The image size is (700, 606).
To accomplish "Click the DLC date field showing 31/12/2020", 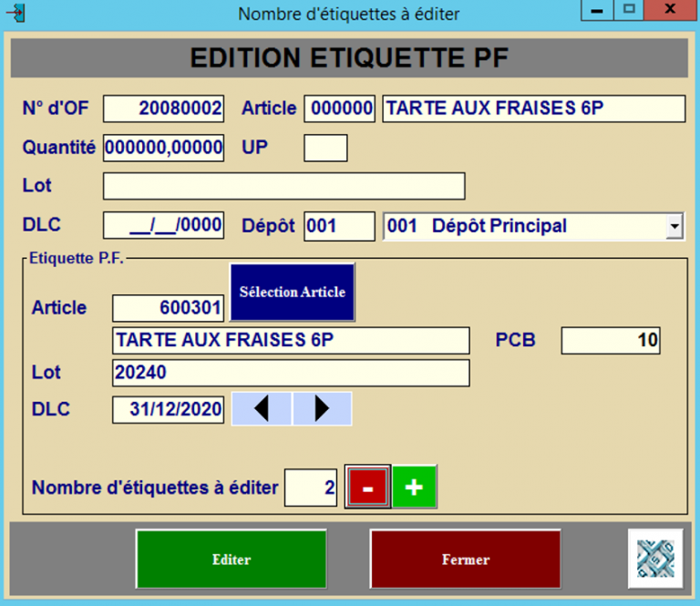I will 168,410.
